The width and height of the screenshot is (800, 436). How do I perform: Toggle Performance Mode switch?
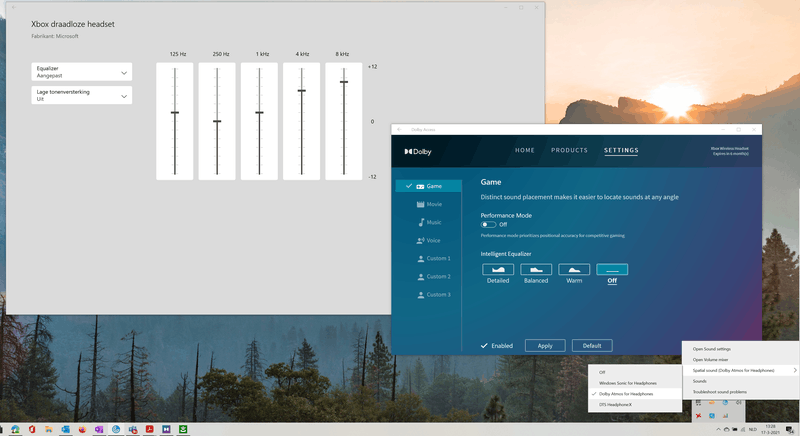[x=488, y=224]
